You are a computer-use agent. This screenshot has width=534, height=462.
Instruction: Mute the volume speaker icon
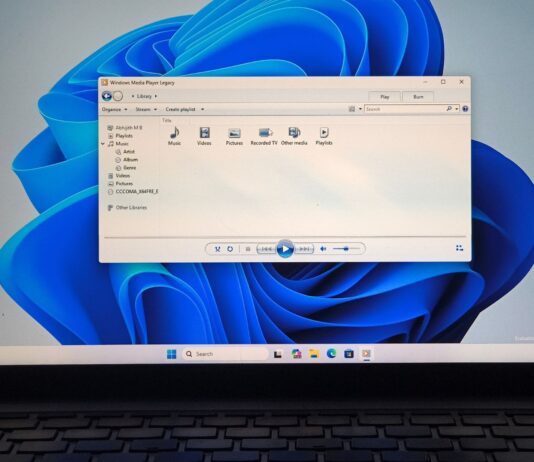323,249
